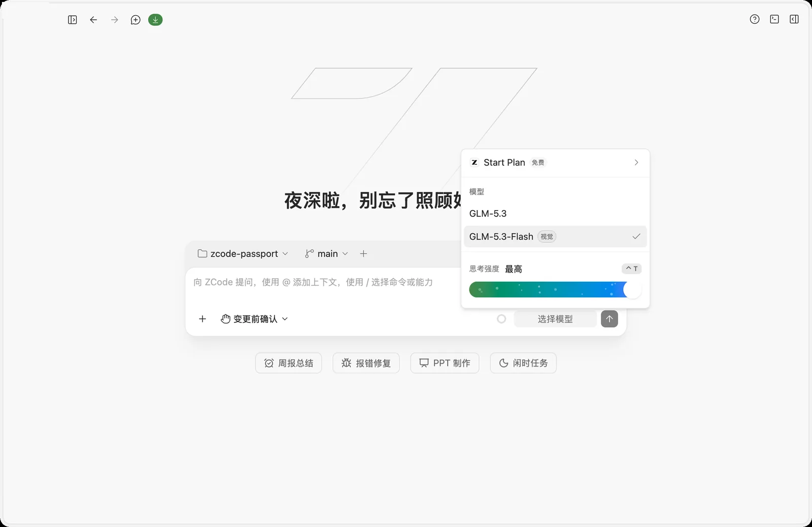Add a new item next to main branch
This screenshot has width=812, height=527.
coord(363,253)
